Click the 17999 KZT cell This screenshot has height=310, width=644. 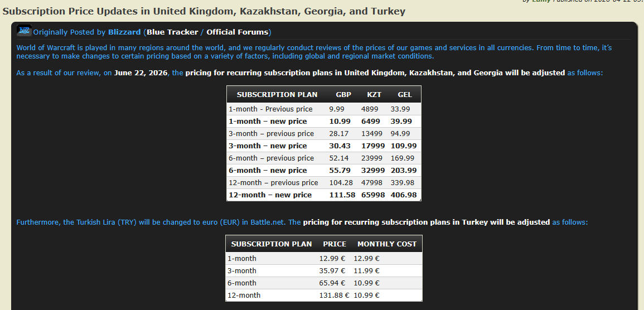373,146
